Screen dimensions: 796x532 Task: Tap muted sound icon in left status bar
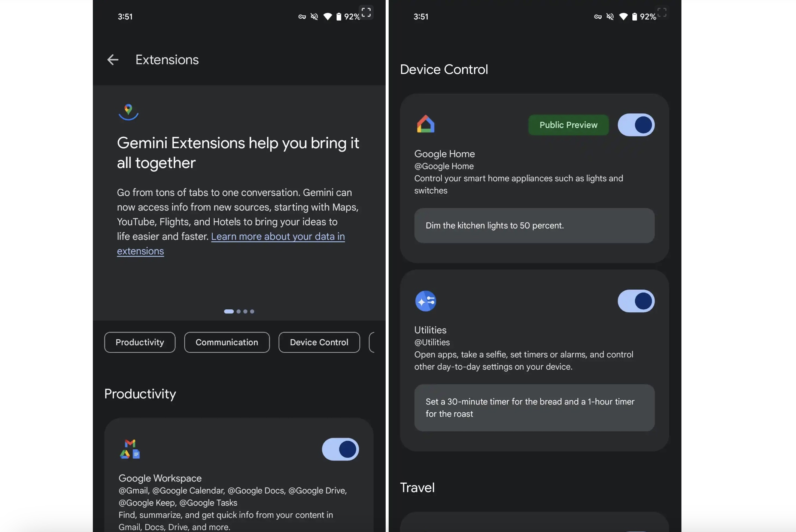click(314, 16)
